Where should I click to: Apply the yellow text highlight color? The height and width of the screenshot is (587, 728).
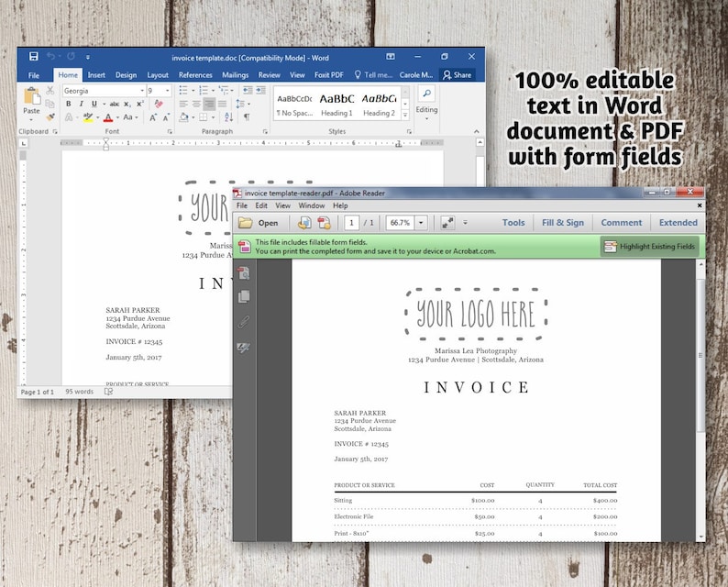tap(88, 117)
